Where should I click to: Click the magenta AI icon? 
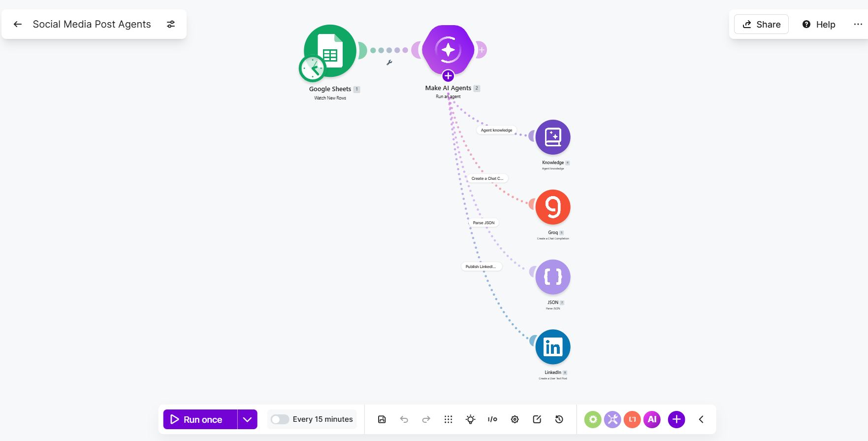coord(652,419)
